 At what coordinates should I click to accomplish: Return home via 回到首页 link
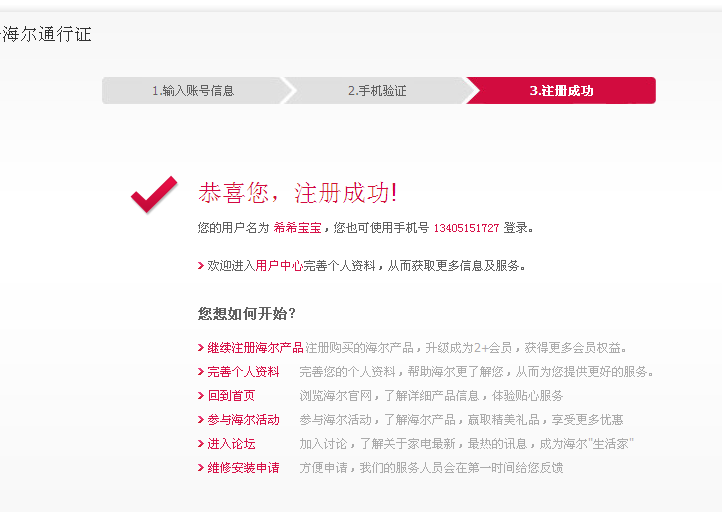click(231, 396)
